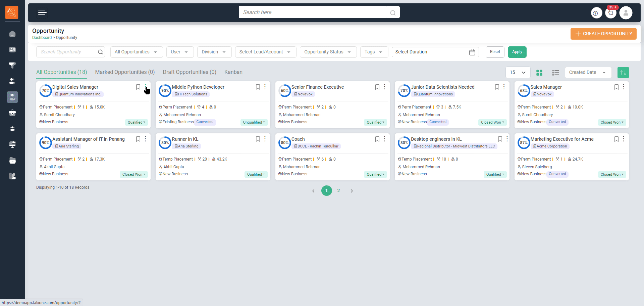Switch to grid card view

tap(539, 73)
